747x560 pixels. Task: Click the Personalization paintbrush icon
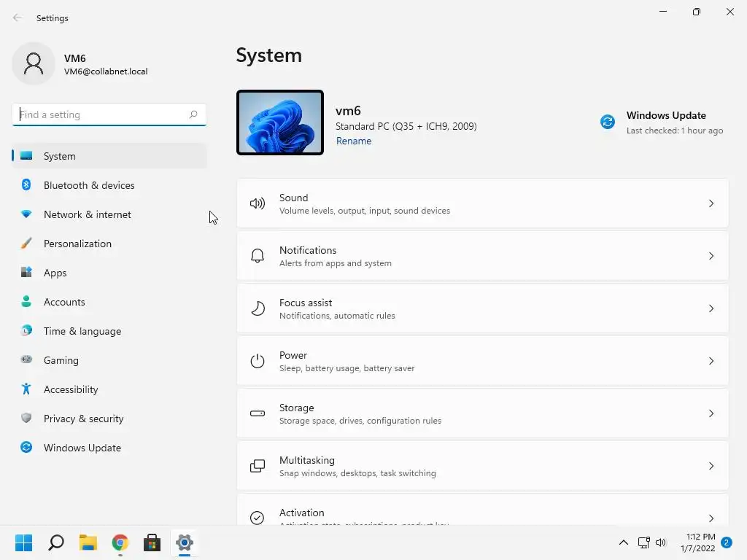tap(26, 244)
